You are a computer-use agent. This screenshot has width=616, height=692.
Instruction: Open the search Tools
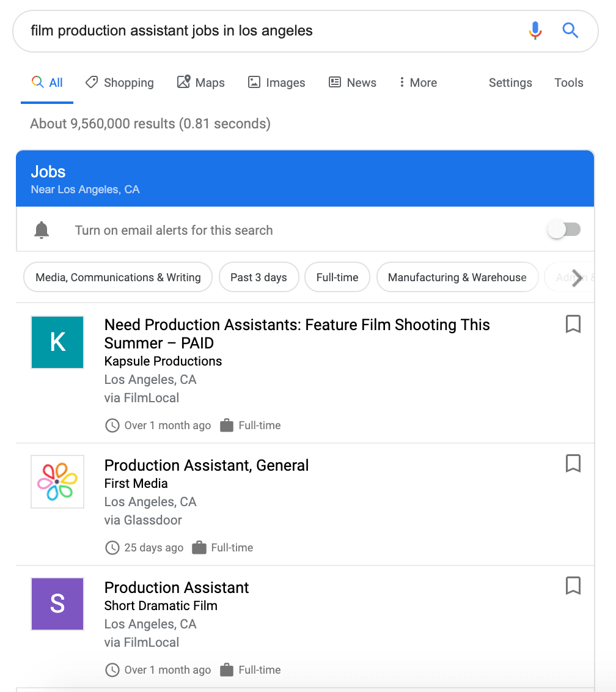[x=568, y=83]
